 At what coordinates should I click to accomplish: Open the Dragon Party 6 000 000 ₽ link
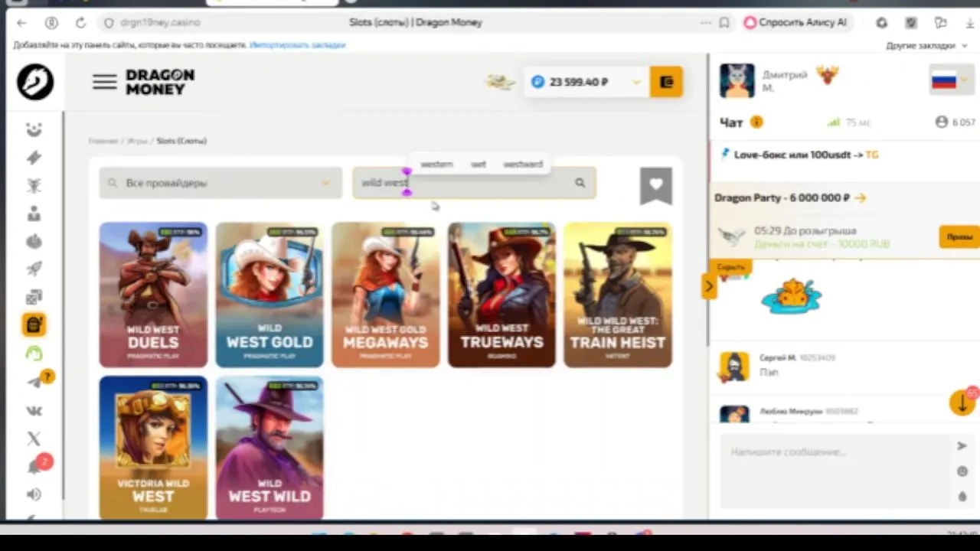[x=790, y=197]
